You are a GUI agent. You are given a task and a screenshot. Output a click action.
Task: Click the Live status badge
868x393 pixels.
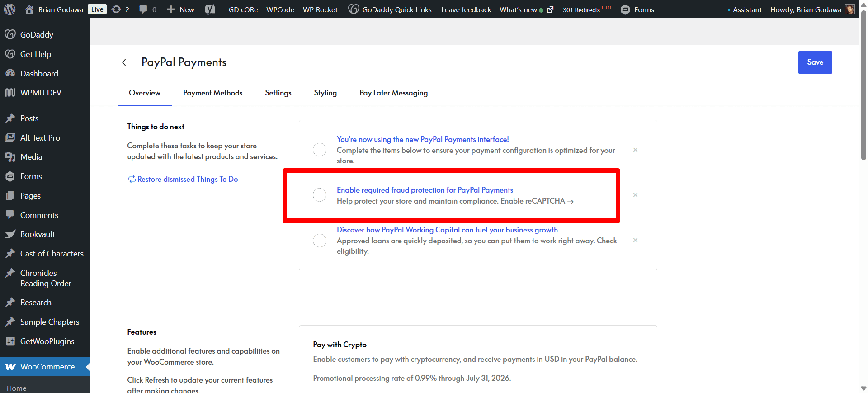click(97, 9)
